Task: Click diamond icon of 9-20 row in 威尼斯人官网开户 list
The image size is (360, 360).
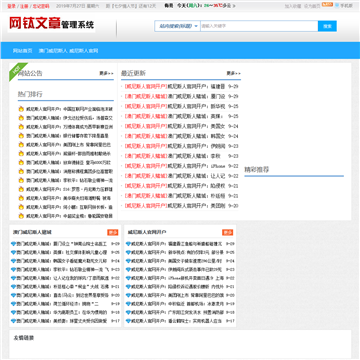Action: (x=128, y=295)
